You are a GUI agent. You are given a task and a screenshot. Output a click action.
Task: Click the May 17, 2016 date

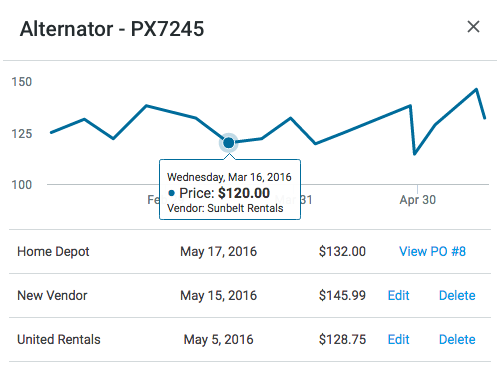pos(219,252)
